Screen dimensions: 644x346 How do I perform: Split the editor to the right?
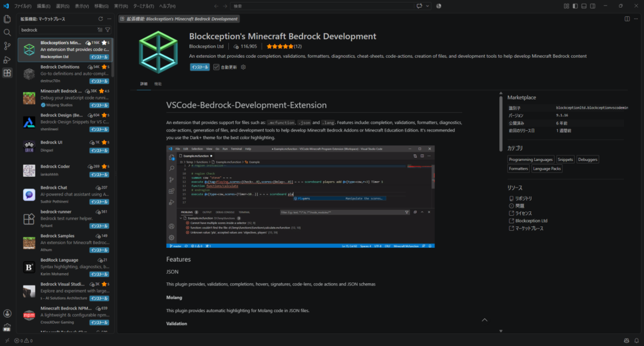[627, 19]
